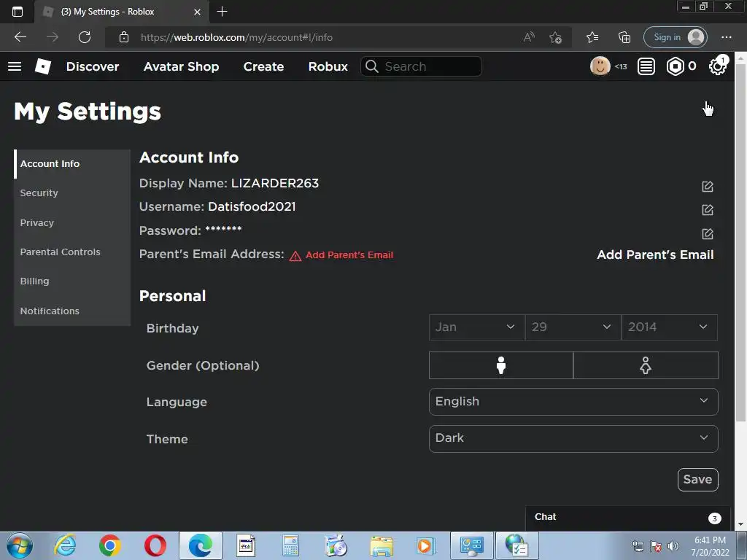
Task: Add this page to favorites star icon
Action: click(x=555, y=37)
